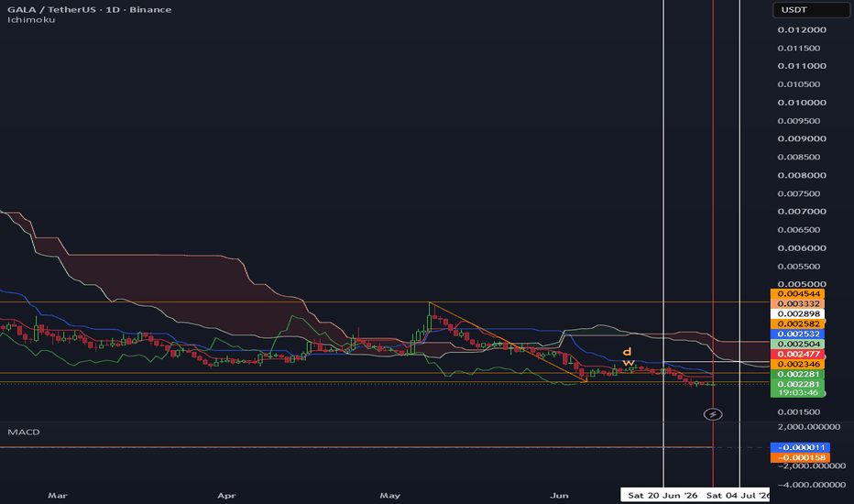Select the orange "d" text annotation on the chart

tap(628, 352)
